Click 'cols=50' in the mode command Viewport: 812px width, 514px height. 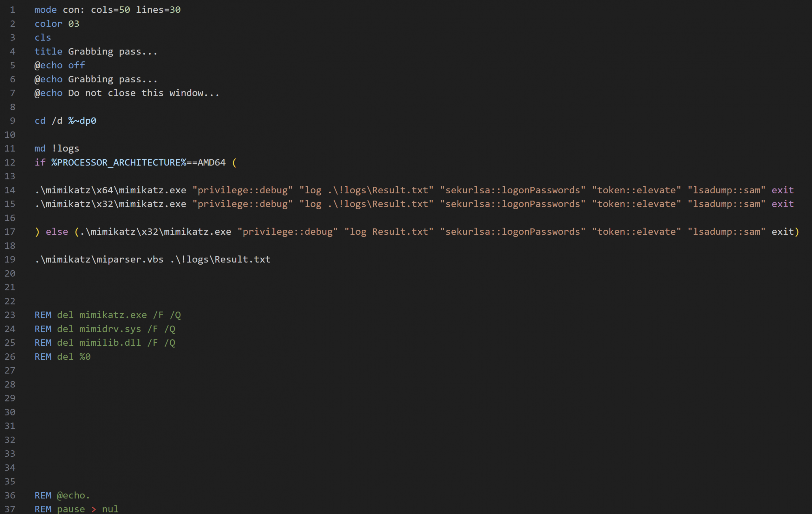(x=110, y=10)
